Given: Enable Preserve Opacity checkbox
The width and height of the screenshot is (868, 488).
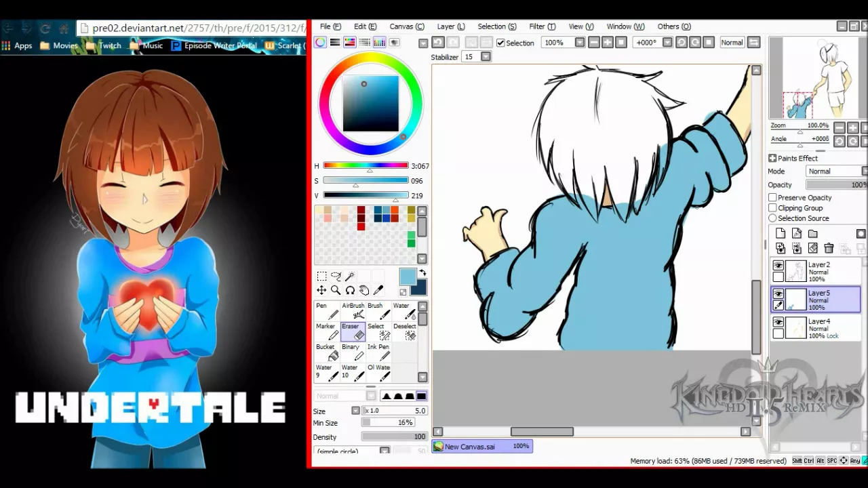Looking at the screenshot, I should [x=772, y=198].
